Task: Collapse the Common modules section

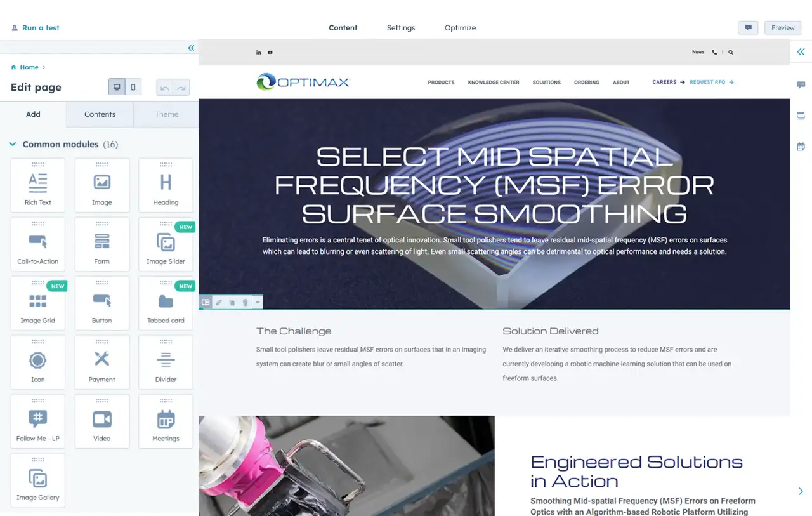Action: tap(12, 144)
